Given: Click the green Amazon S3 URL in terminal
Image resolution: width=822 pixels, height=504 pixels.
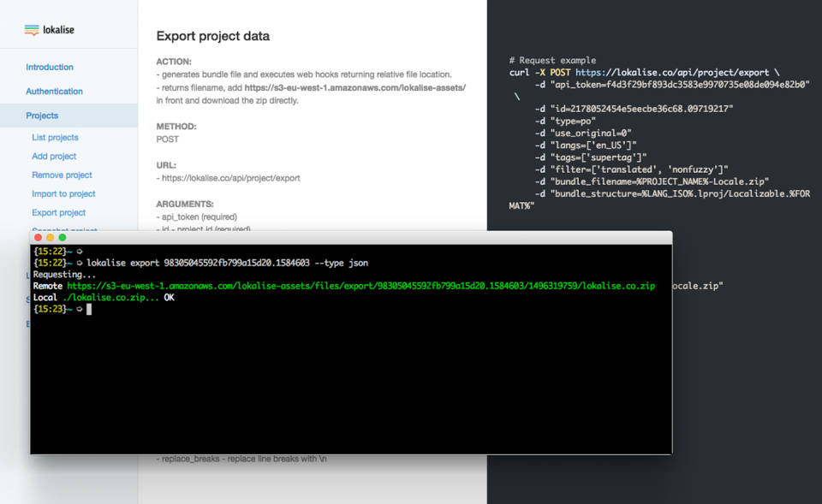Looking at the screenshot, I should 360,286.
